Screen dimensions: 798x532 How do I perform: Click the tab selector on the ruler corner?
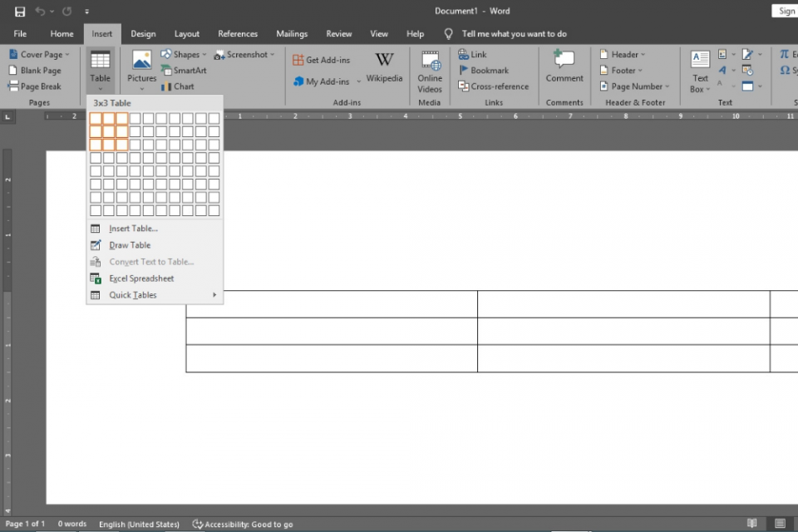(7, 117)
